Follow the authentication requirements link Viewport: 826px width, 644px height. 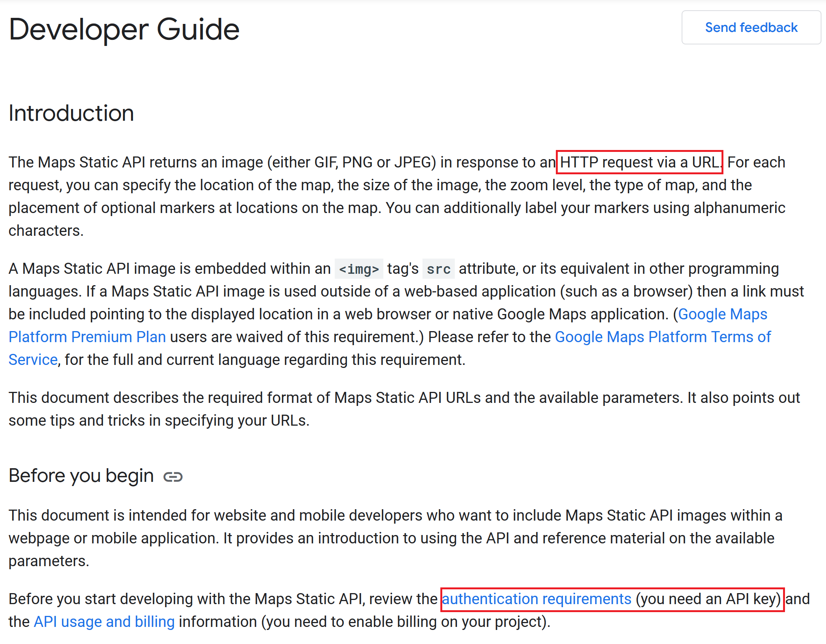coord(536,599)
